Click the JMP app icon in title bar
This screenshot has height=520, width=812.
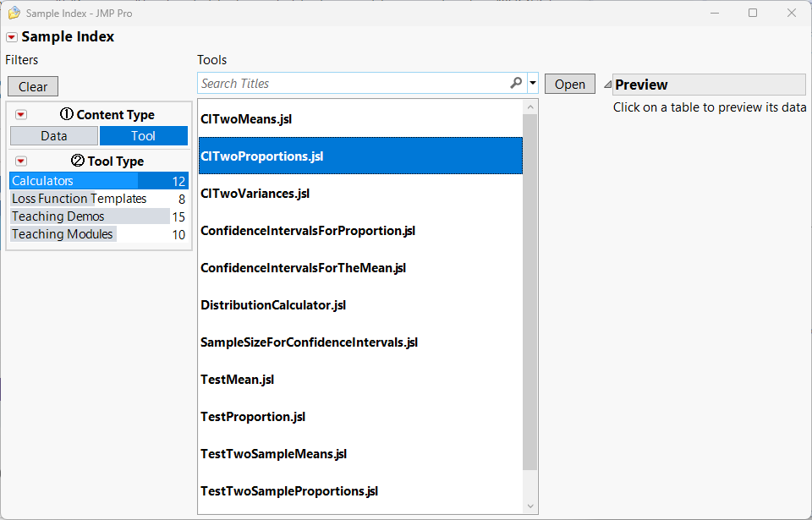14,13
